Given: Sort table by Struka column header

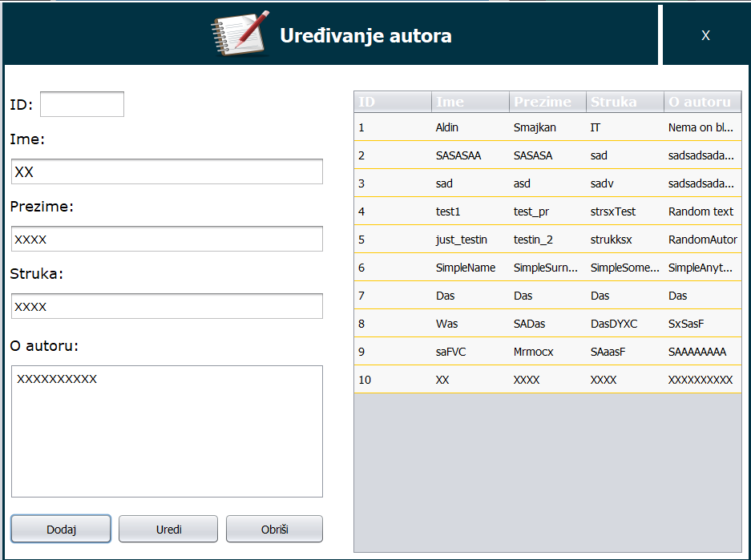Looking at the screenshot, I should tap(625, 102).
